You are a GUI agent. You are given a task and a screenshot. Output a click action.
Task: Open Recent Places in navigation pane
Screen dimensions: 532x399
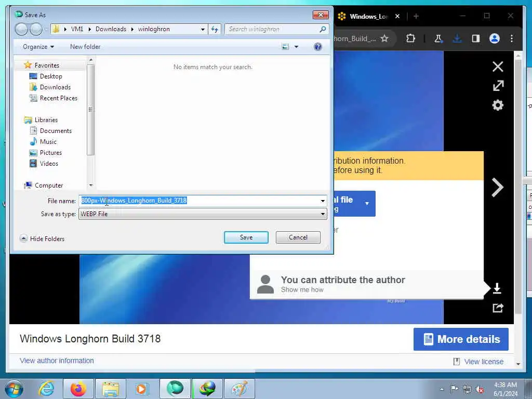[x=58, y=98]
